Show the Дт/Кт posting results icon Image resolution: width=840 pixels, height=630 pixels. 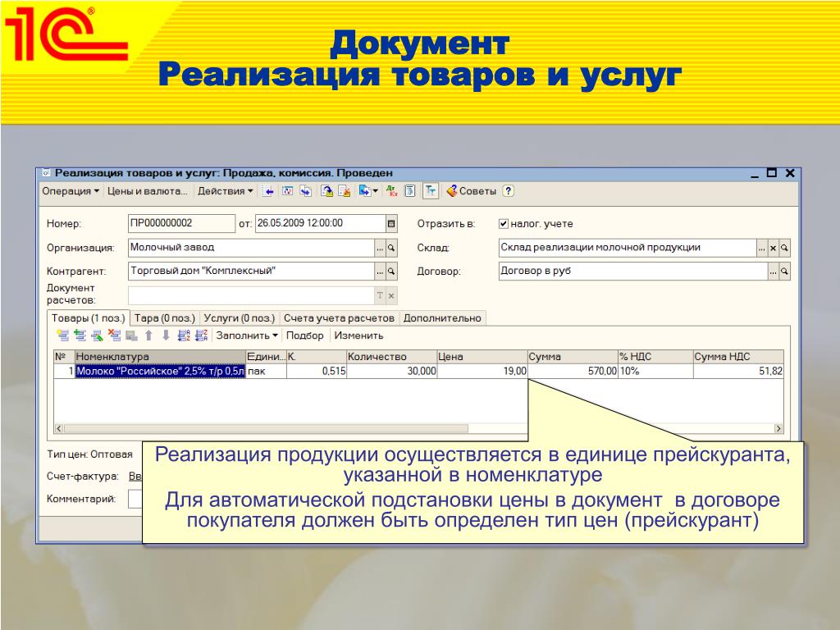point(392,191)
